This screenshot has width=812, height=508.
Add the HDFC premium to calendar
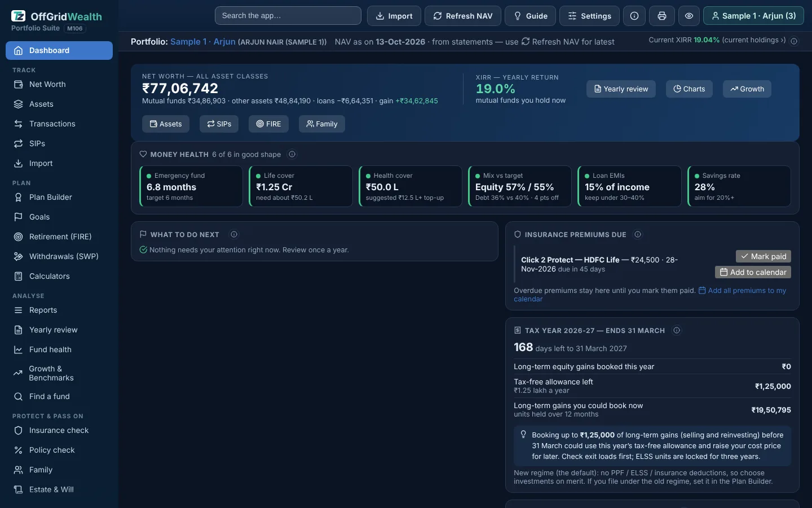753,272
